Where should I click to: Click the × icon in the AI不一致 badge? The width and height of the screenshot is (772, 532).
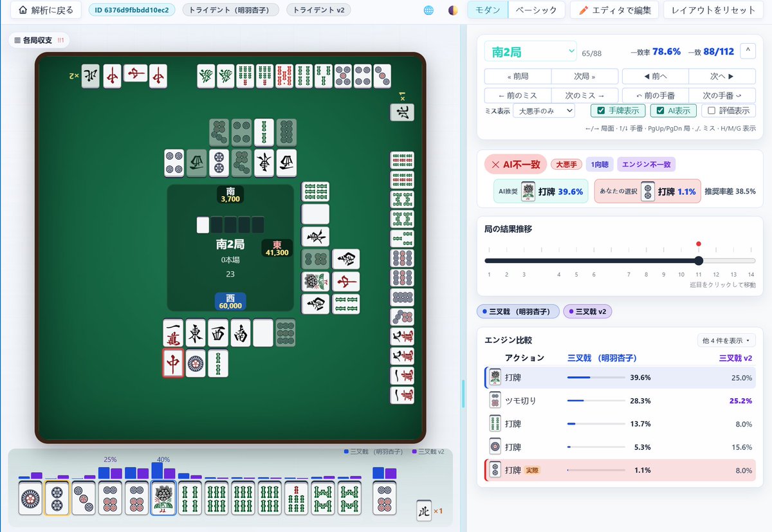tap(495, 165)
